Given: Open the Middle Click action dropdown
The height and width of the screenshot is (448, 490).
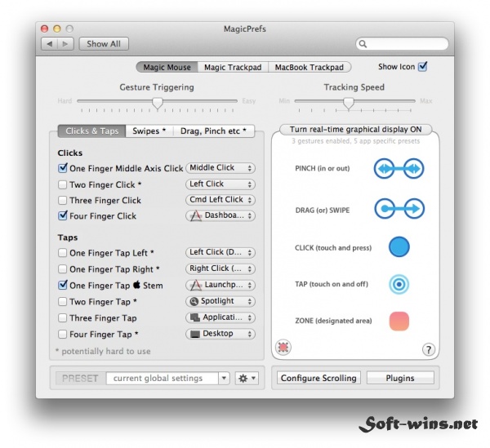Looking at the screenshot, I should click(x=220, y=168).
